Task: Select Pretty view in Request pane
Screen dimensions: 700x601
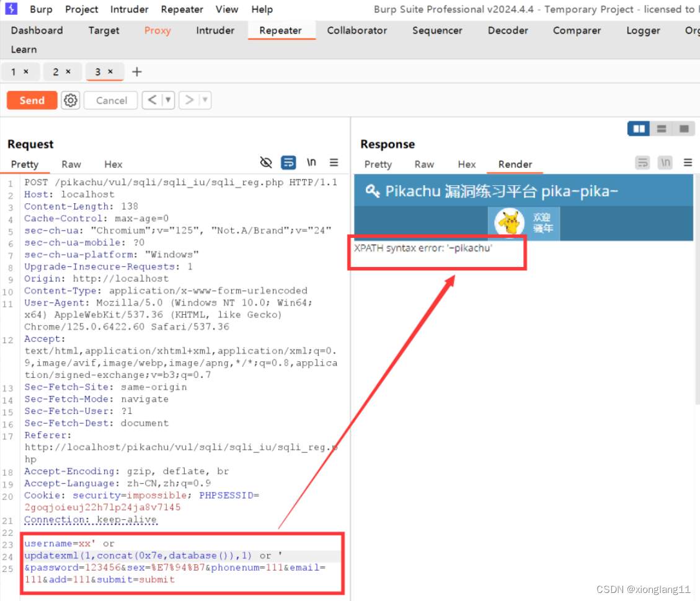Action: pyautogui.click(x=25, y=164)
